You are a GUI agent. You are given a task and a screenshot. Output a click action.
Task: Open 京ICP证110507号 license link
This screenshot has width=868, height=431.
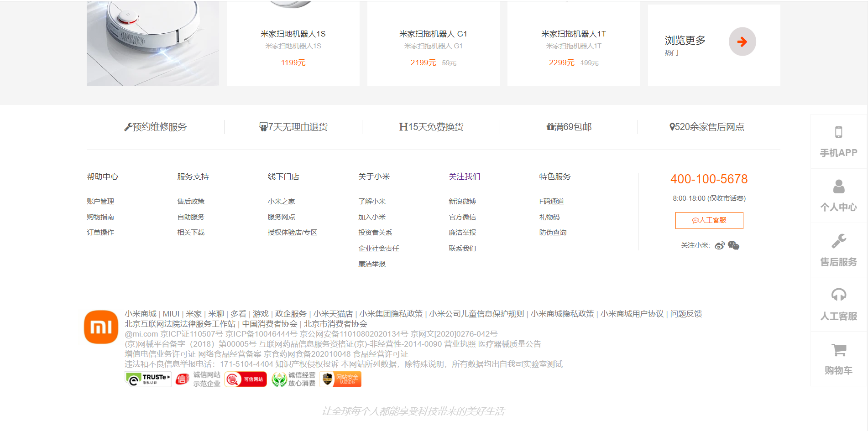[x=192, y=334]
